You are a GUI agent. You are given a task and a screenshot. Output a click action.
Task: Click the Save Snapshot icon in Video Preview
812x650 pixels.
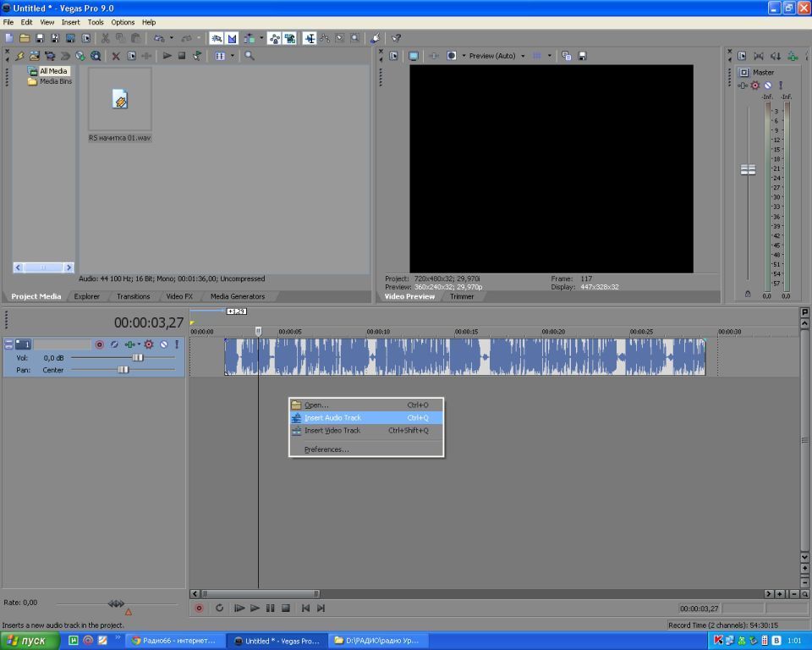coord(582,56)
